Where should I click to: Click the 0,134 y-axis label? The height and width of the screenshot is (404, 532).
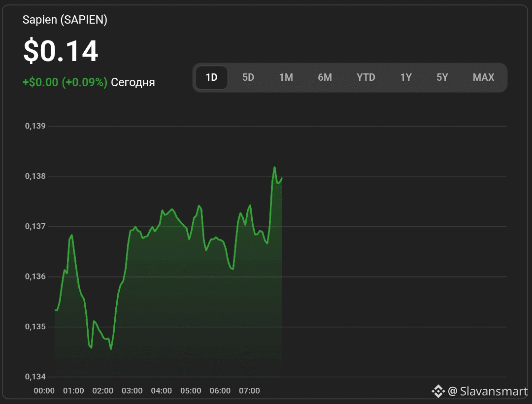(35, 377)
